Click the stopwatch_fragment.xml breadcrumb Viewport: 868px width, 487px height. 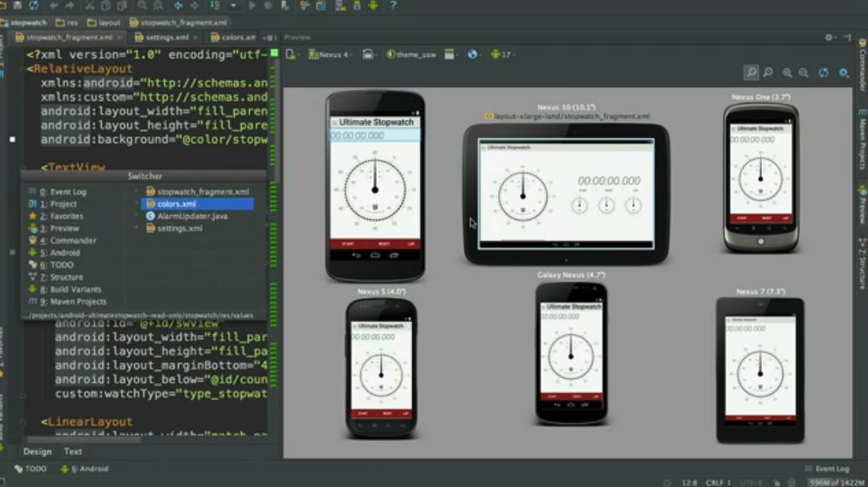pyautogui.click(x=178, y=22)
